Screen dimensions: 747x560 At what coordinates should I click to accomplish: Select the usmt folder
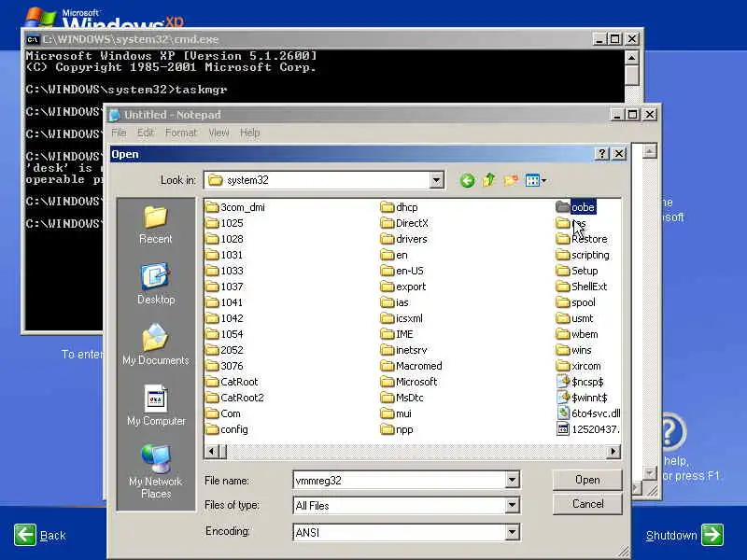575,318
